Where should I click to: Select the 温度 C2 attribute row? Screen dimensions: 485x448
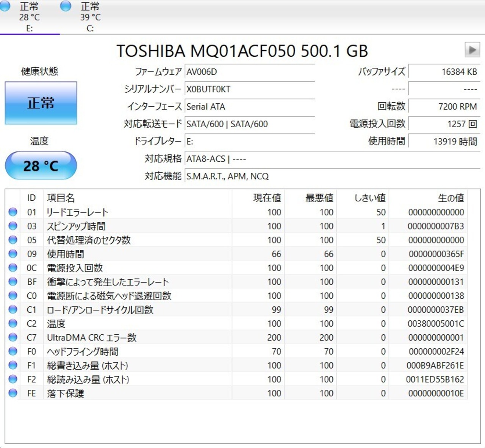[236, 324]
